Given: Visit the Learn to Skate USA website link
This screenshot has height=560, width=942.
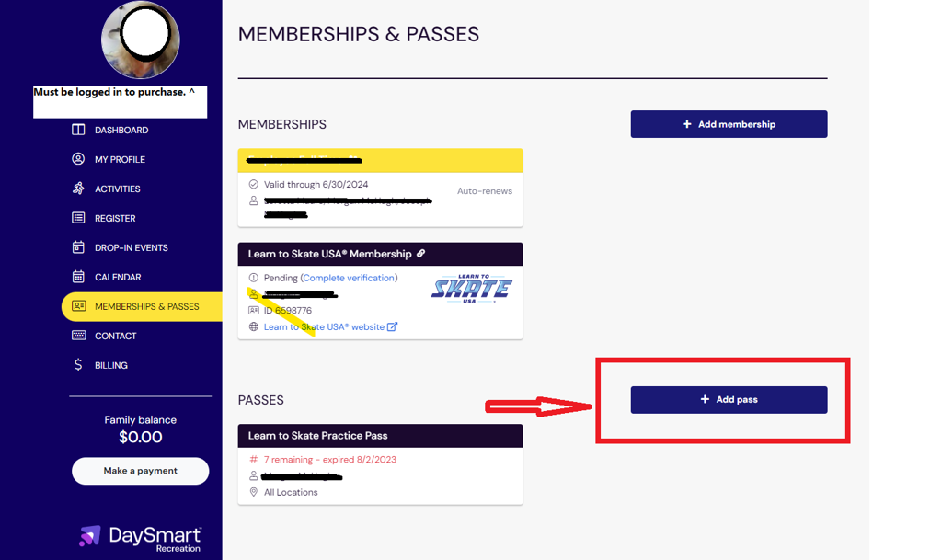Looking at the screenshot, I should [x=324, y=326].
